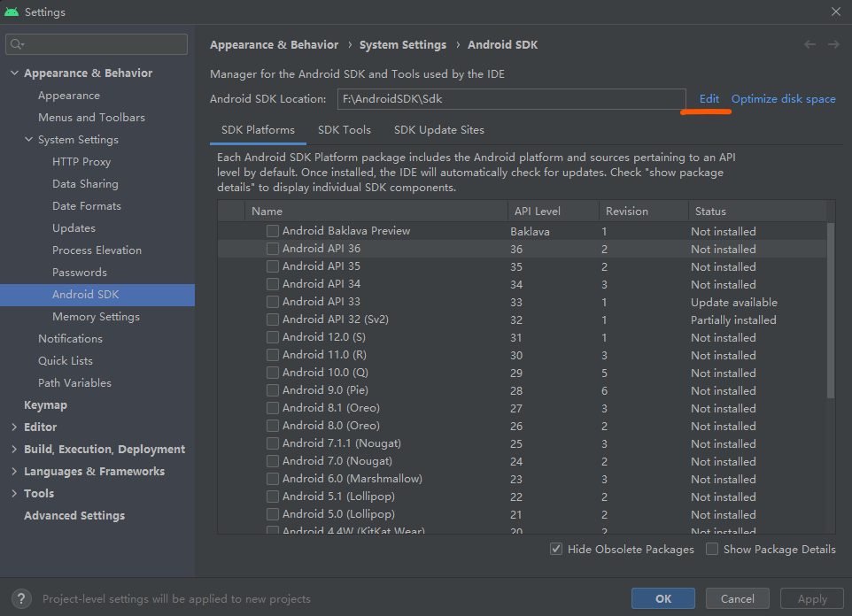Open Menus and Toolbars settings
Viewport: 852px width, 616px height.
point(91,118)
